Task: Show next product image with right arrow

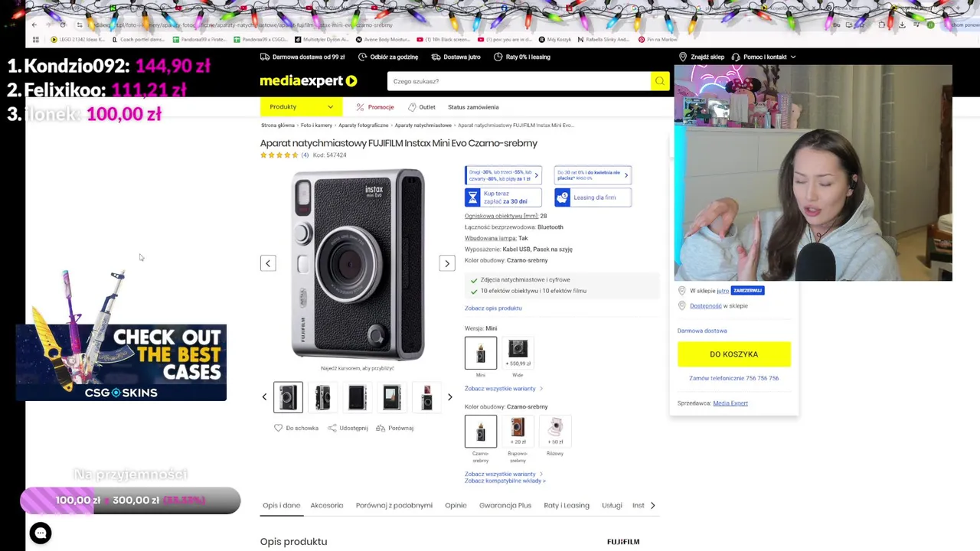Action: [447, 263]
